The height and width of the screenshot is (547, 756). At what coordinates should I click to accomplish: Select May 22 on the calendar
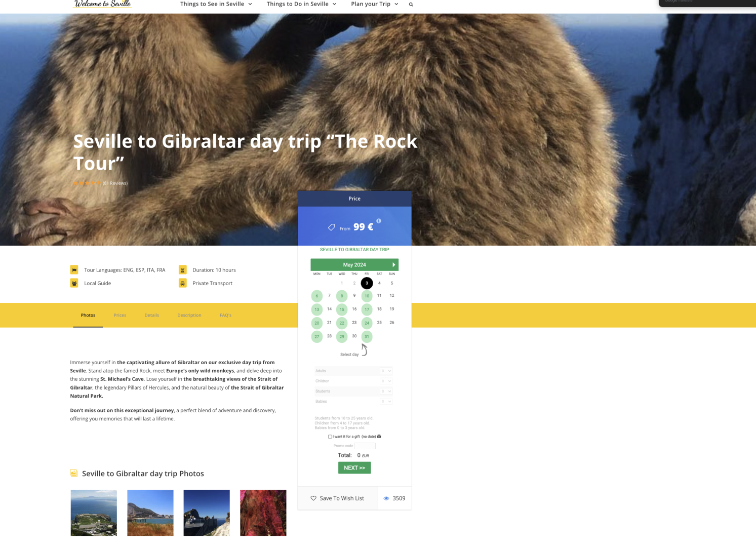click(342, 323)
